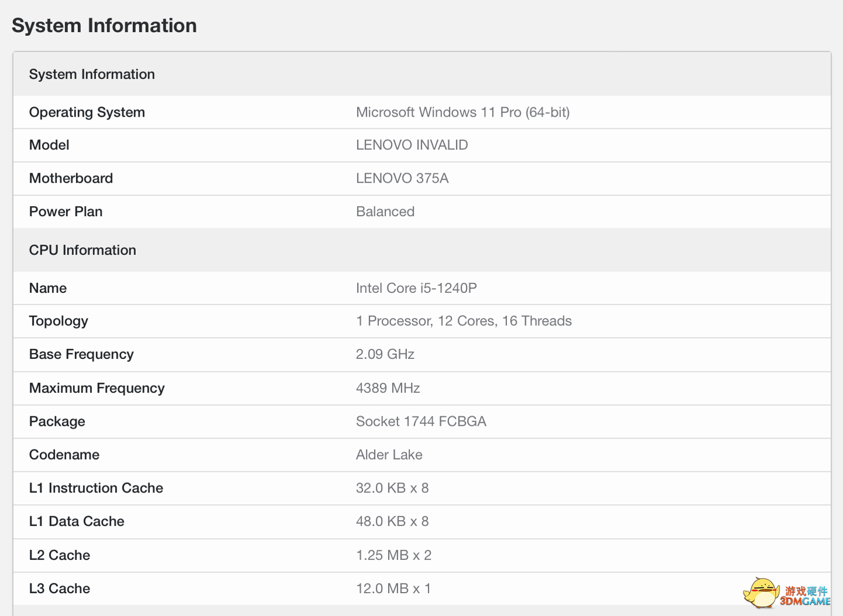Select the 4389 MHz value
843x616 pixels.
point(388,388)
